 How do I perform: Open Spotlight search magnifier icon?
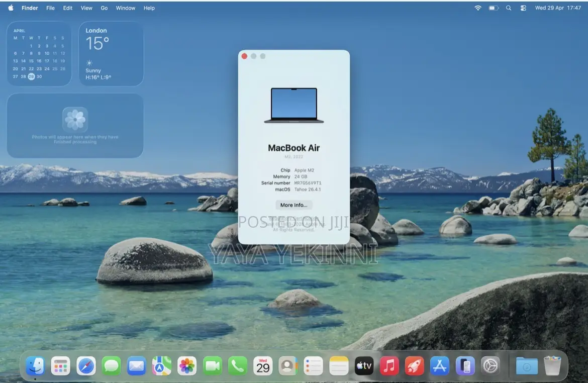[x=509, y=8]
